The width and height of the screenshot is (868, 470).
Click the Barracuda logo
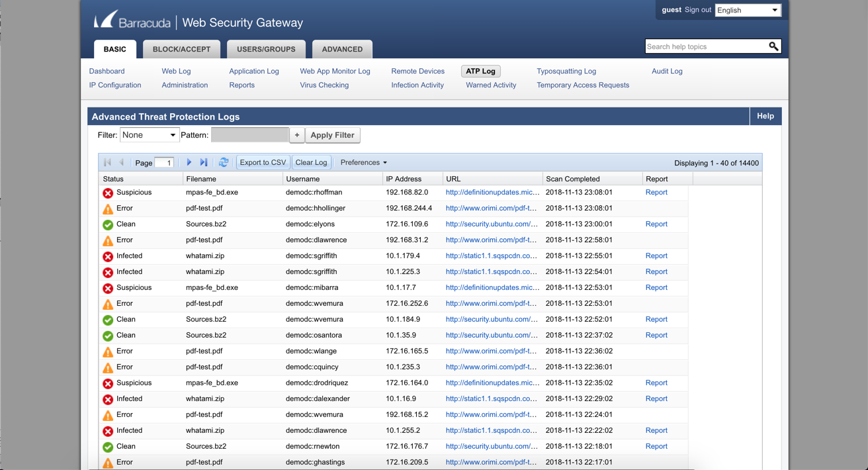132,22
